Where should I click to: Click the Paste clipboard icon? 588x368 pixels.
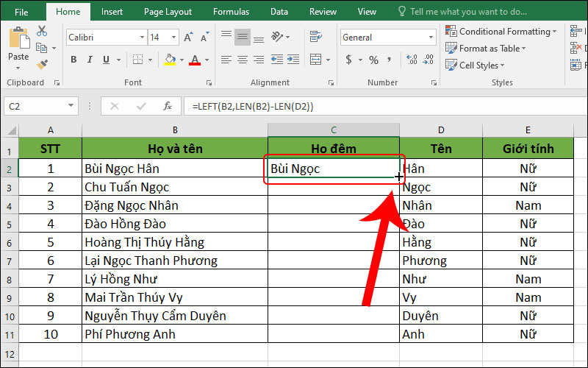[x=19, y=39]
